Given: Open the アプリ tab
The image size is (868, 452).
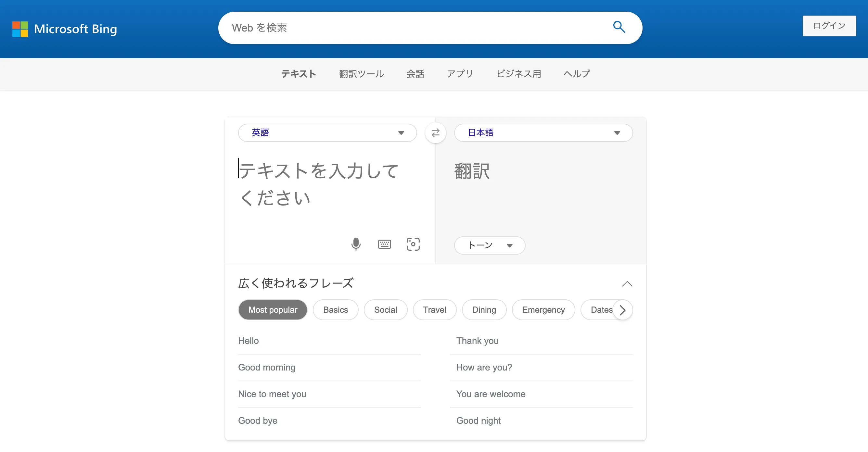Looking at the screenshot, I should (460, 74).
